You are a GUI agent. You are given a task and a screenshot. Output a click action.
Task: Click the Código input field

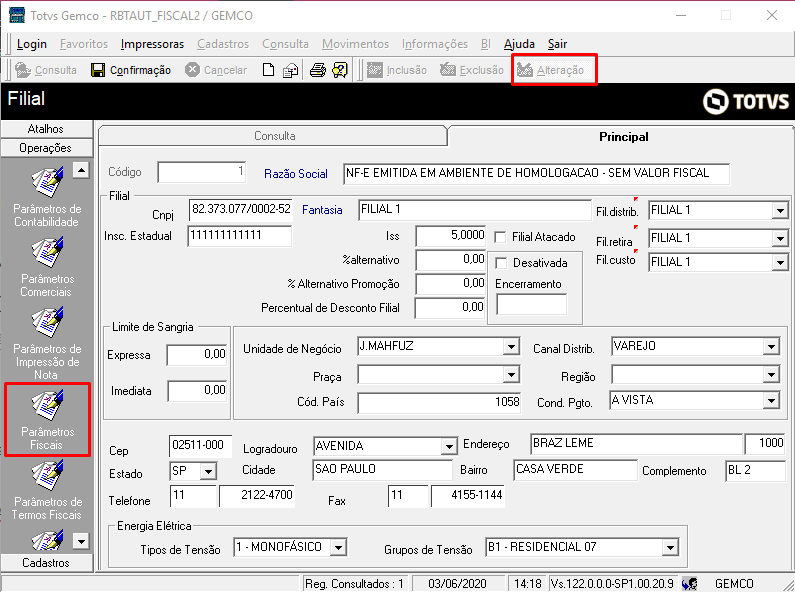pos(202,172)
